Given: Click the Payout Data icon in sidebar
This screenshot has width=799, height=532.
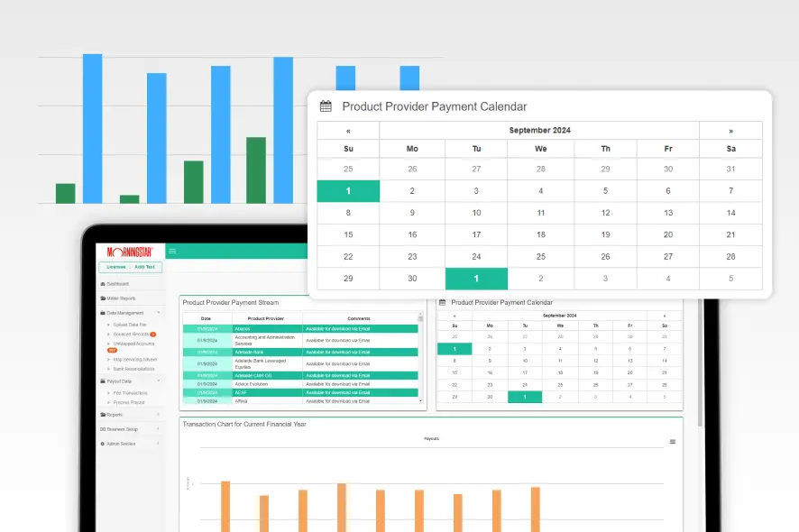Looking at the screenshot, I should tap(103, 381).
